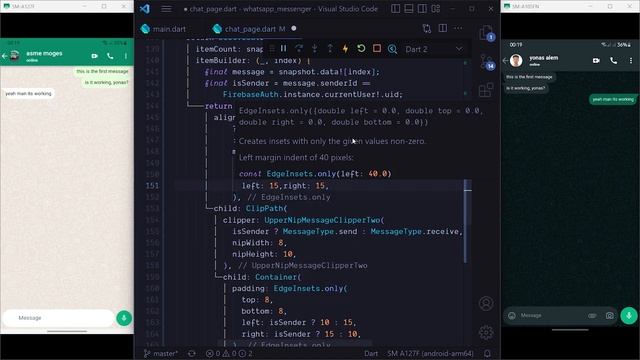Viewport: 640px width, 360px height.
Task: Click the green Hot Restart icon
Action: point(361,49)
